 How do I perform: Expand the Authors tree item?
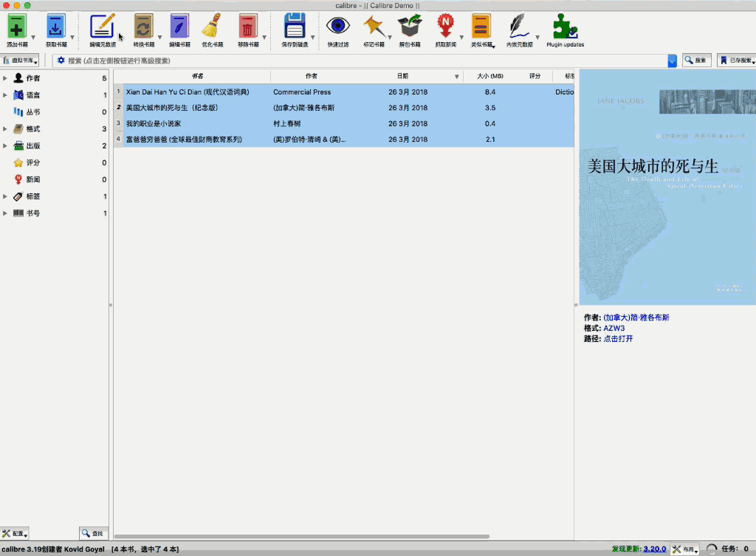(5, 78)
